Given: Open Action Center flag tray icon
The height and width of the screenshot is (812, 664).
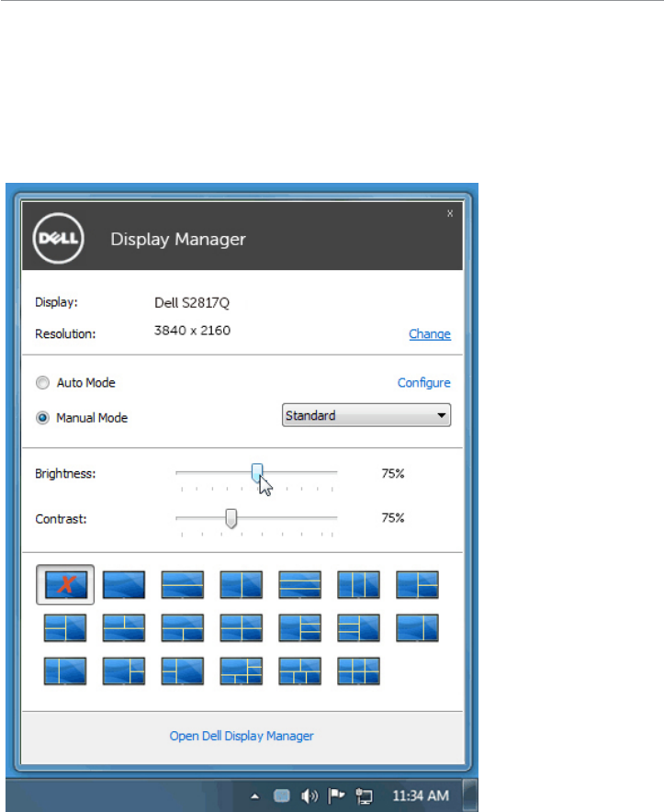Looking at the screenshot, I should 337,795.
